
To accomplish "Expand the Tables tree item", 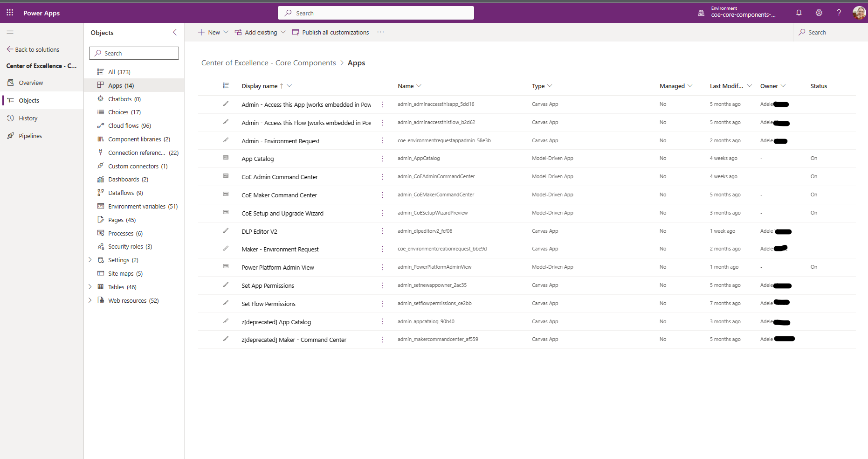I will [x=90, y=287].
